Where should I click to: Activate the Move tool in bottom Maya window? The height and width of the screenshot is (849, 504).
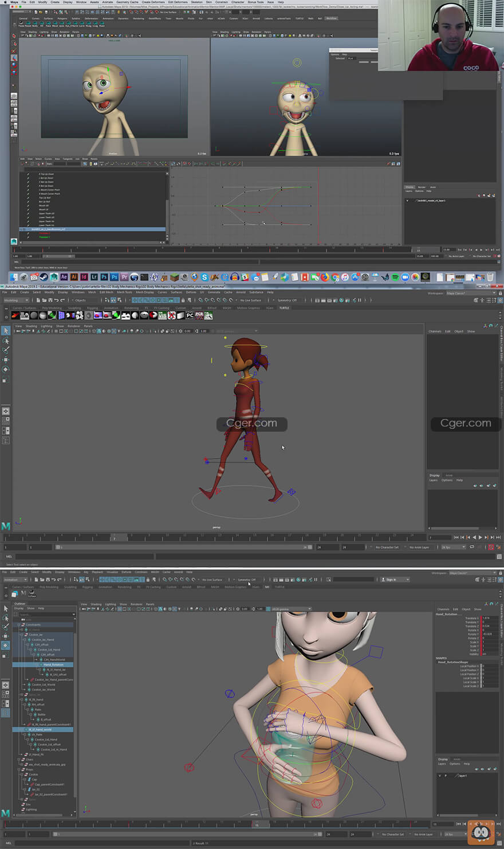6,636
